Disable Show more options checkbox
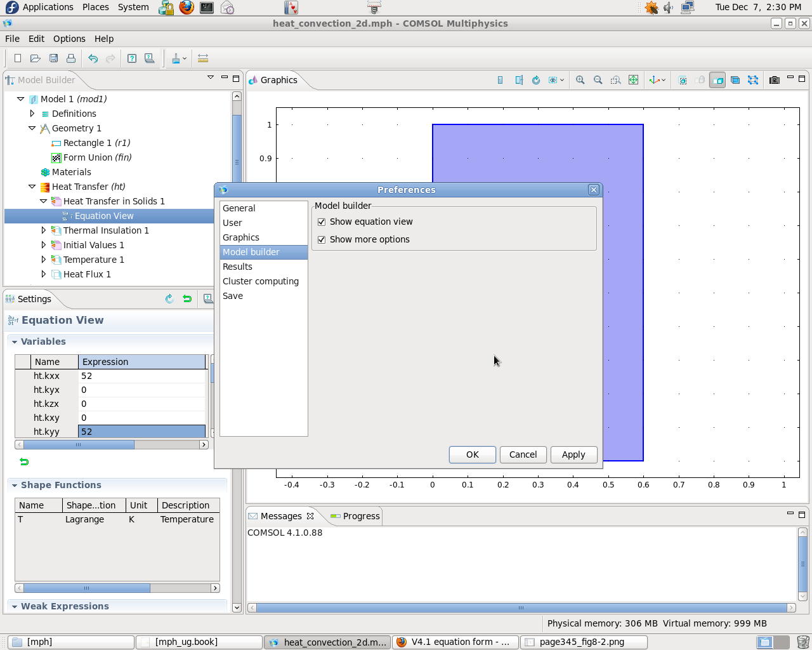The height and width of the screenshot is (650, 812). (x=322, y=240)
